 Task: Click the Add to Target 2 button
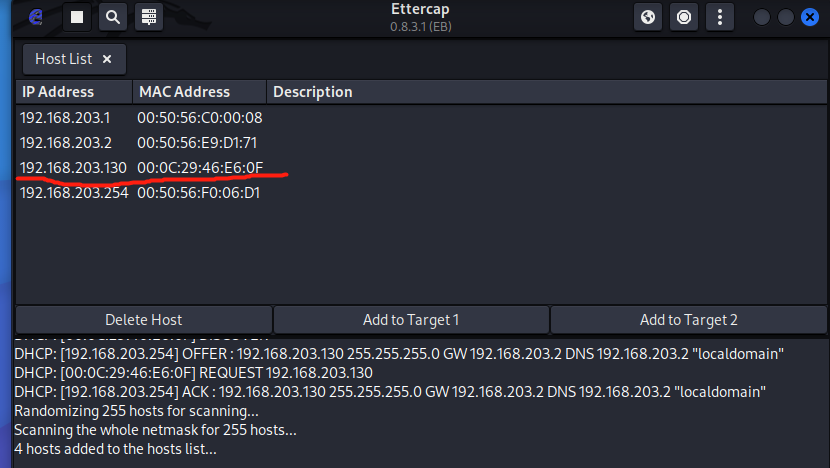coord(689,320)
